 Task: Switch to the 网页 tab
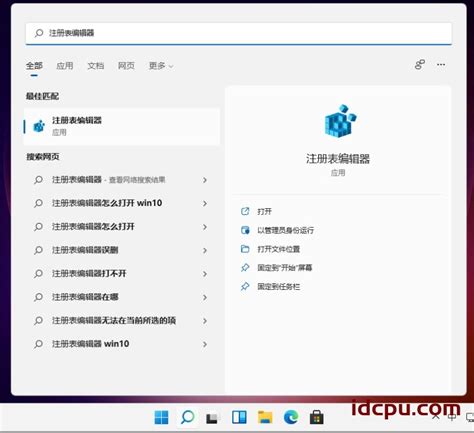point(126,66)
